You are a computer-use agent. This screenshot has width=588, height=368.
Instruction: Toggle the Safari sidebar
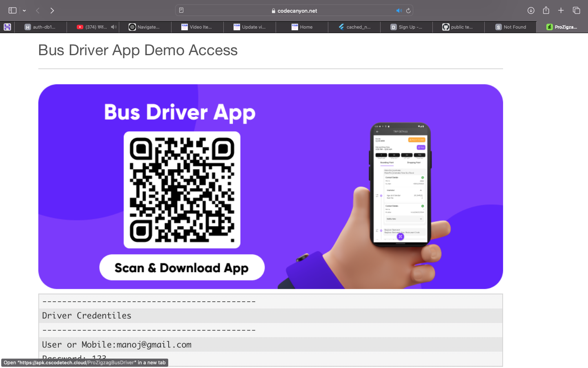click(x=12, y=11)
